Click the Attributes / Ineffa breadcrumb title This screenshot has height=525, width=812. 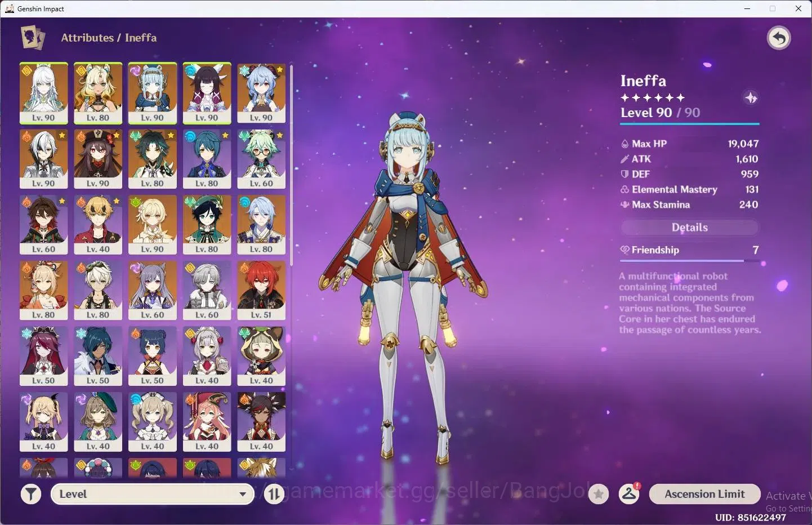tap(109, 38)
